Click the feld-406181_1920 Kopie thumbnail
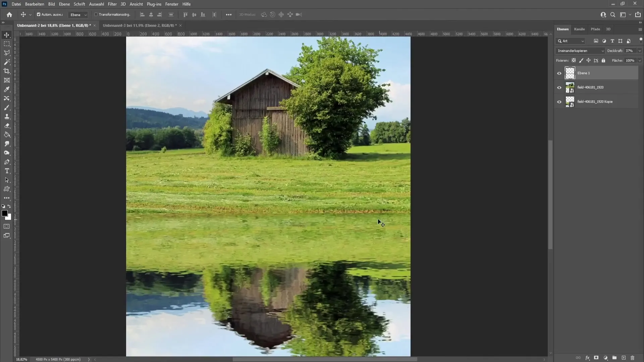Image resolution: width=644 pixels, height=362 pixels. pyautogui.click(x=570, y=102)
